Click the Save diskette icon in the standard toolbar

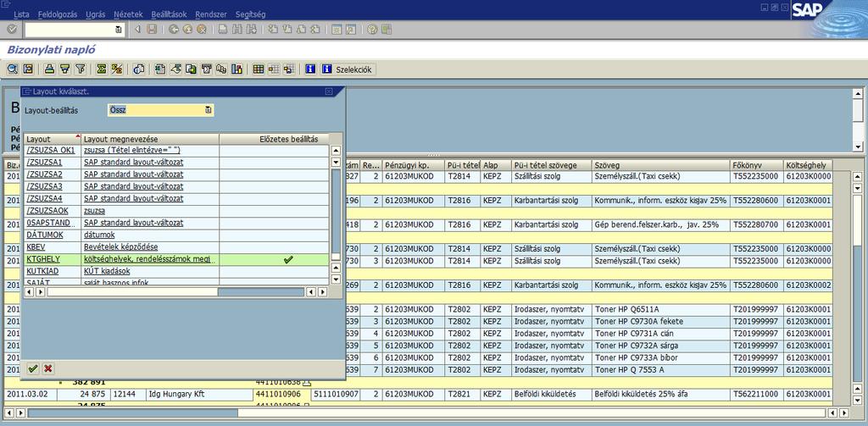pos(152,30)
